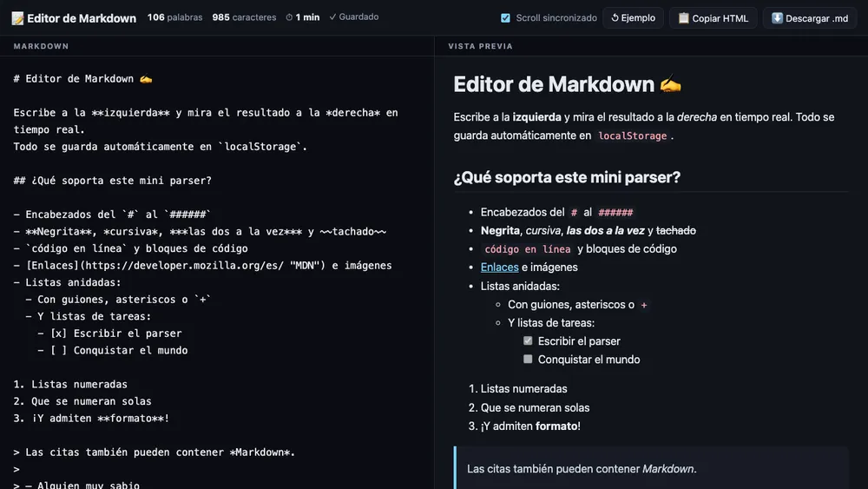The image size is (868, 489).
Task: Click '¡Y admiten formato!' in preview
Action: point(530,426)
